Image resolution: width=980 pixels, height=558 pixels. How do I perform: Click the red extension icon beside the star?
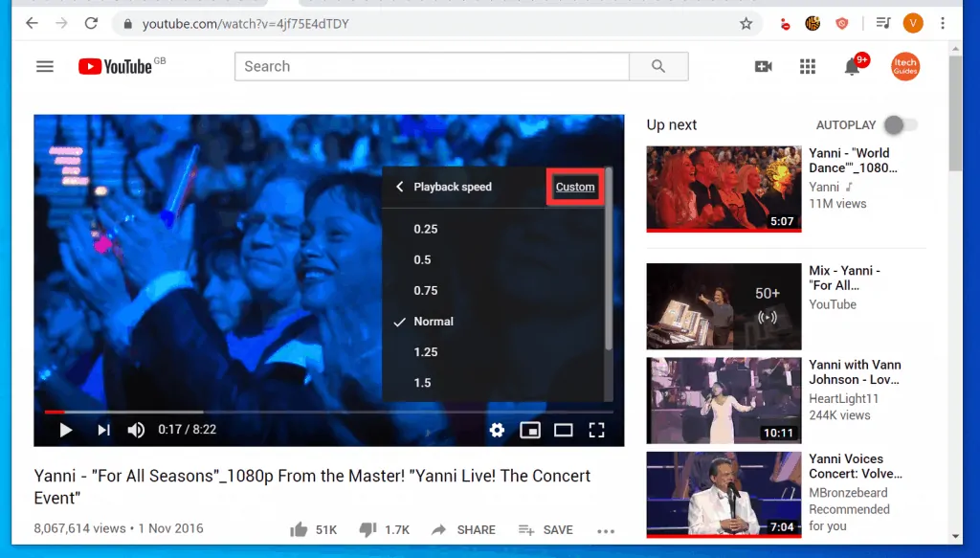pyautogui.click(x=785, y=24)
